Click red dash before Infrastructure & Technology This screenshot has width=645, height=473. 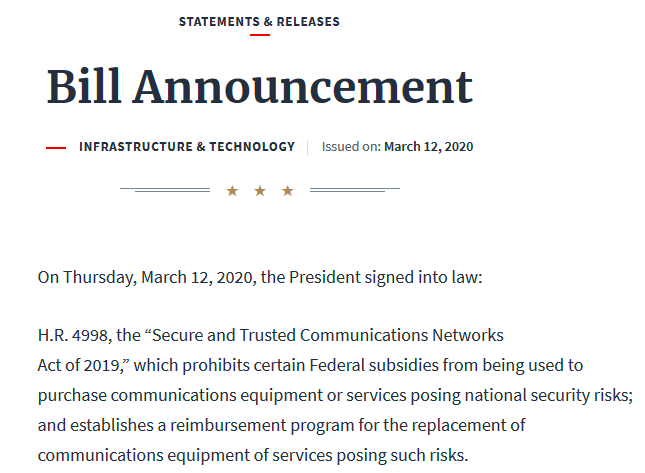coord(56,147)
